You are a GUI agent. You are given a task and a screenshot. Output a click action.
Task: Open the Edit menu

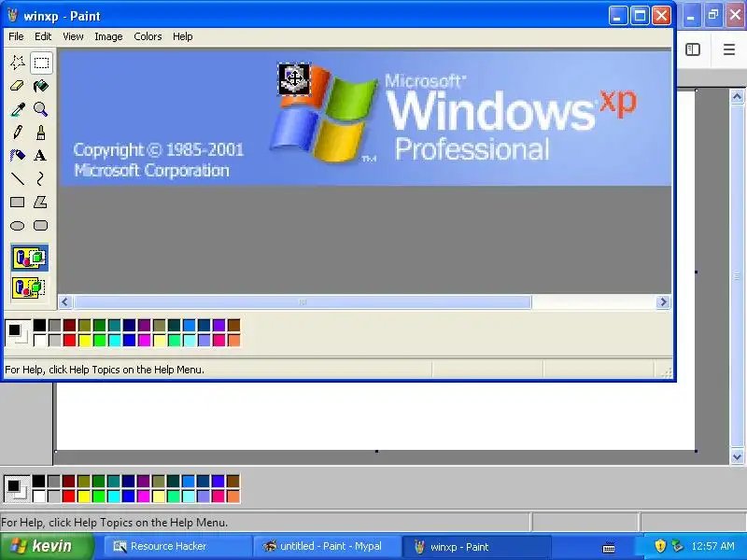coord(43,36)
